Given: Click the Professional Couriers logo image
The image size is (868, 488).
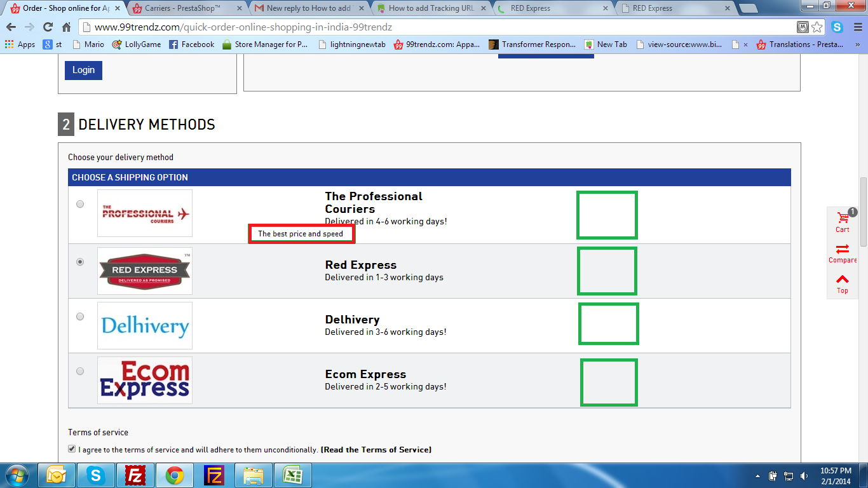Looking at the screenshot, I should point(145,213).
